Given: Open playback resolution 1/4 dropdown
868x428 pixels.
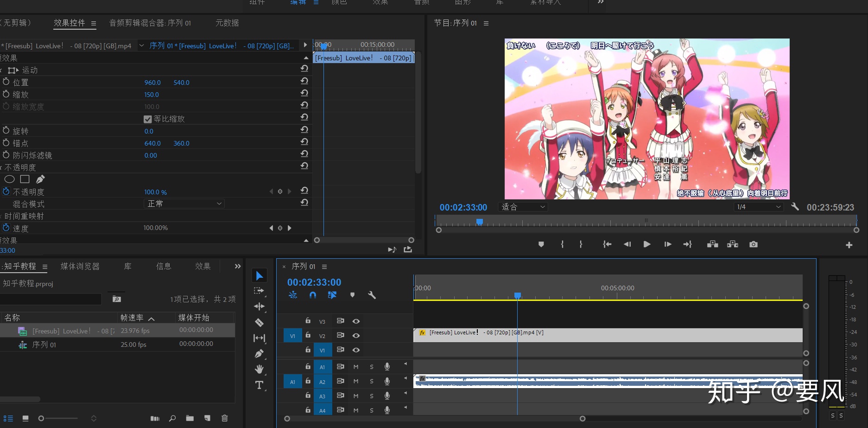Looking at the screenshot, I should point(759,207).
